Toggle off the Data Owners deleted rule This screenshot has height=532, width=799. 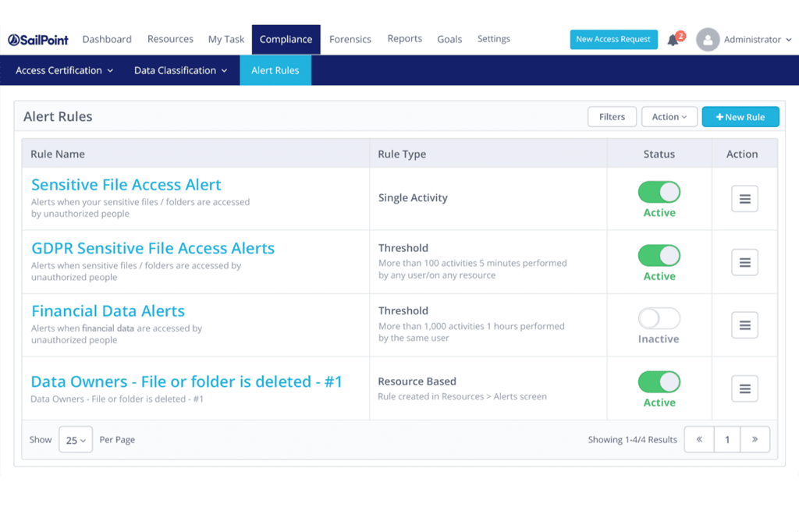coord(659,381)
